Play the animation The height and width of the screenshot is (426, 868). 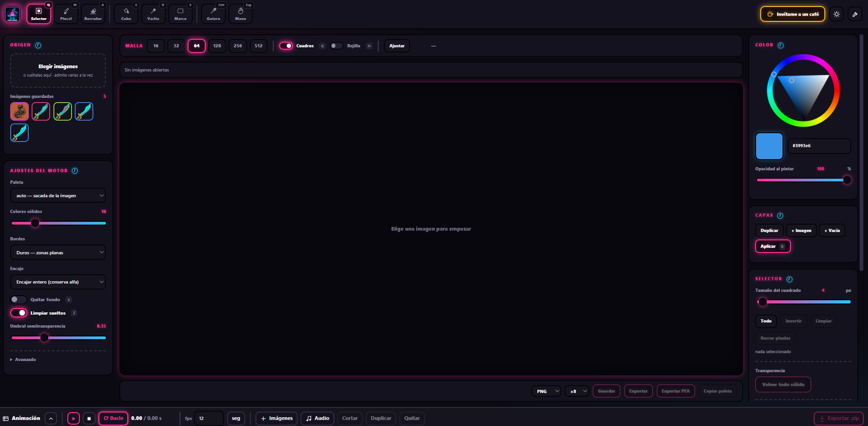point(73,418)
